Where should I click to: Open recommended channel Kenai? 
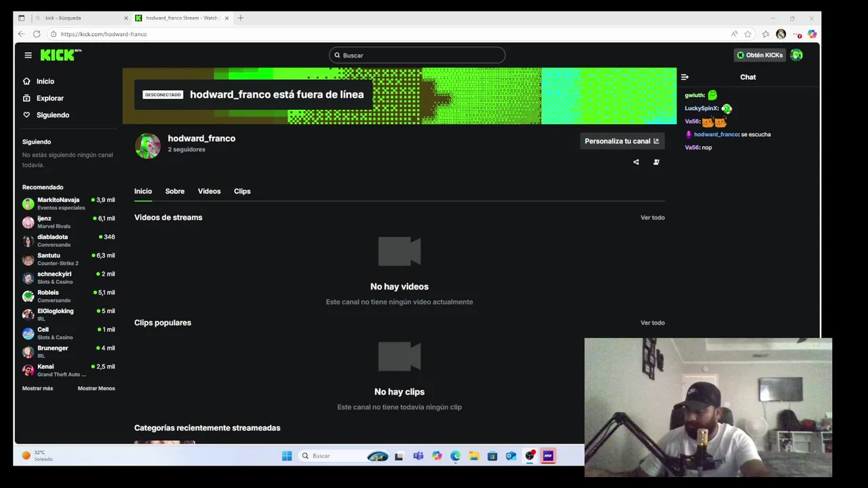point(68,370)
